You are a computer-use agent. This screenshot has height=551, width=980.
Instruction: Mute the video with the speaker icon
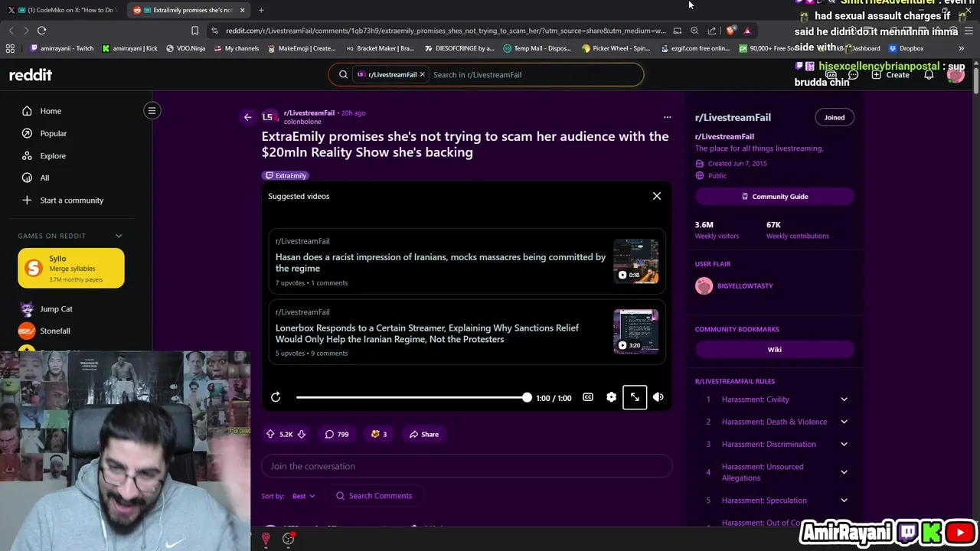(658, 397)
